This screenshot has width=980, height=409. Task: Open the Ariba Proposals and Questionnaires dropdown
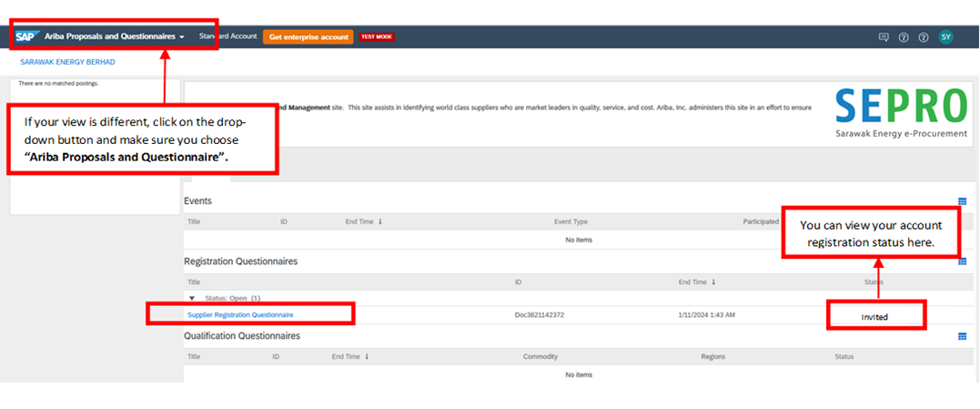click(x=115, y=37)
